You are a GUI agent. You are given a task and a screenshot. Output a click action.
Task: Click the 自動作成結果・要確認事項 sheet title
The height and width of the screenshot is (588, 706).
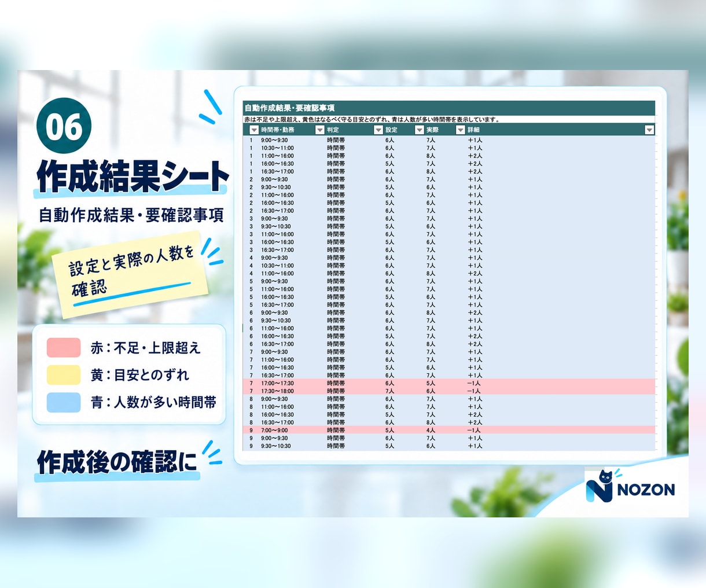pyautogui.click(x=289, y=108)
